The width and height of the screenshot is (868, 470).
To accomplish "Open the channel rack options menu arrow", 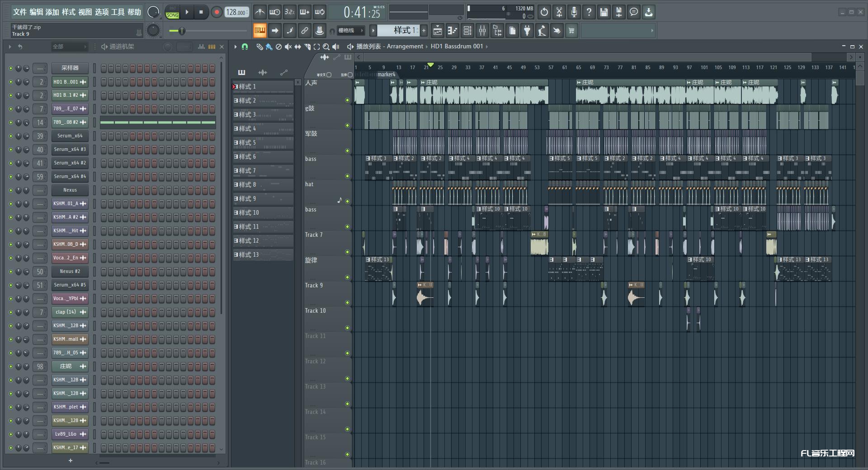I will (x=10, y=47).
